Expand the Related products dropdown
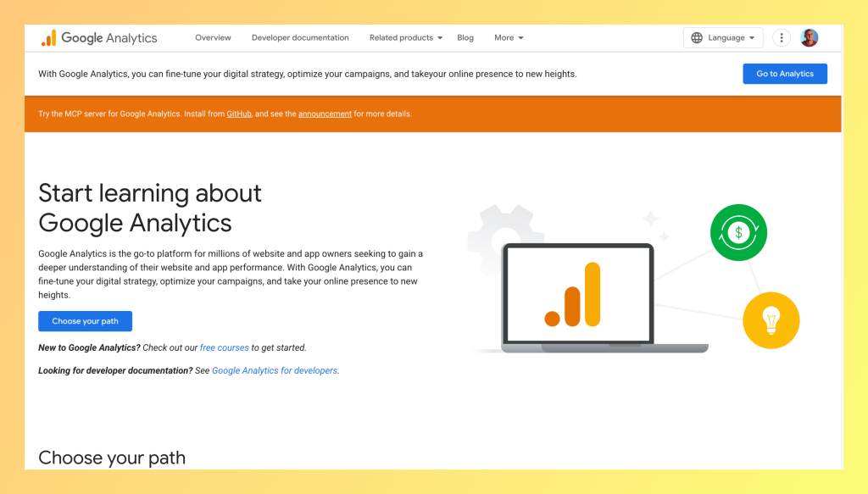 click(406, 38)
